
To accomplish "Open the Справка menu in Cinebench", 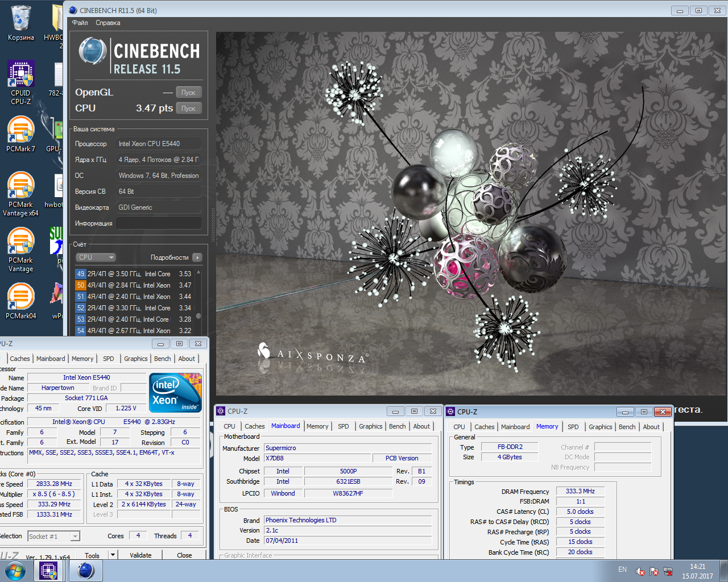I will click(x=108, y=23).
